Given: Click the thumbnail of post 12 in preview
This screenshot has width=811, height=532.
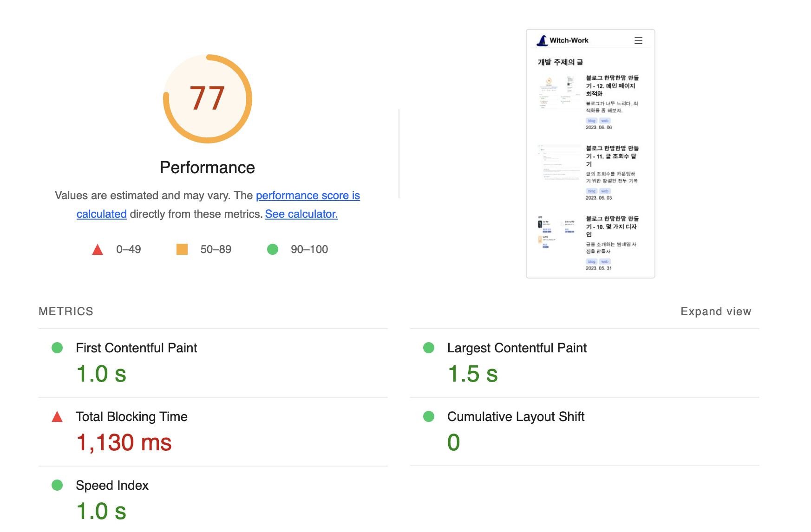Looking at the screenshot, I should pyautogui.click(x=557, y=92).
